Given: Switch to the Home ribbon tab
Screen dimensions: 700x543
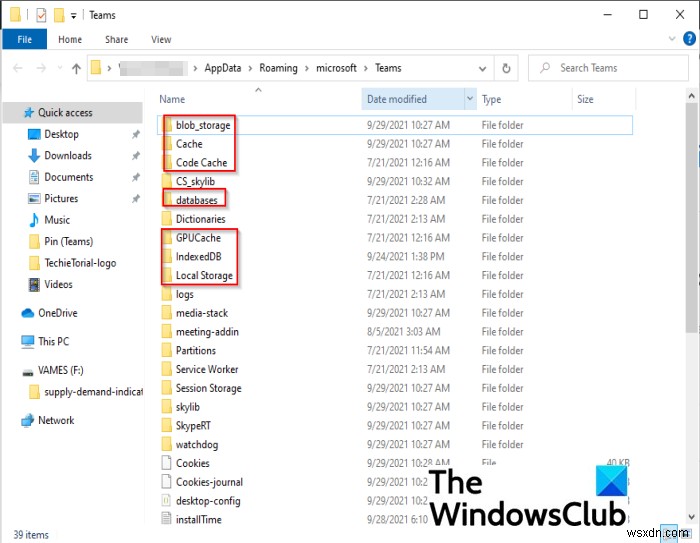Looking at the screenshot, I should [x=70, y=39].
